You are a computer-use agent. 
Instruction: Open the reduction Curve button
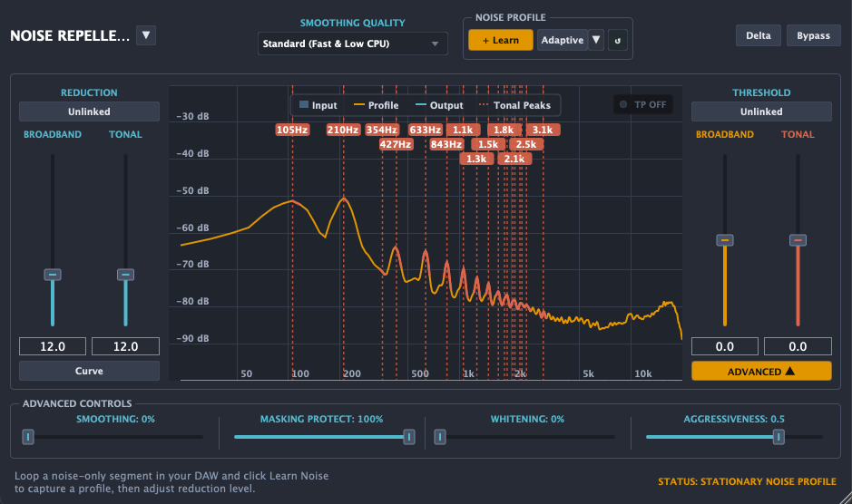coord(89,371)
